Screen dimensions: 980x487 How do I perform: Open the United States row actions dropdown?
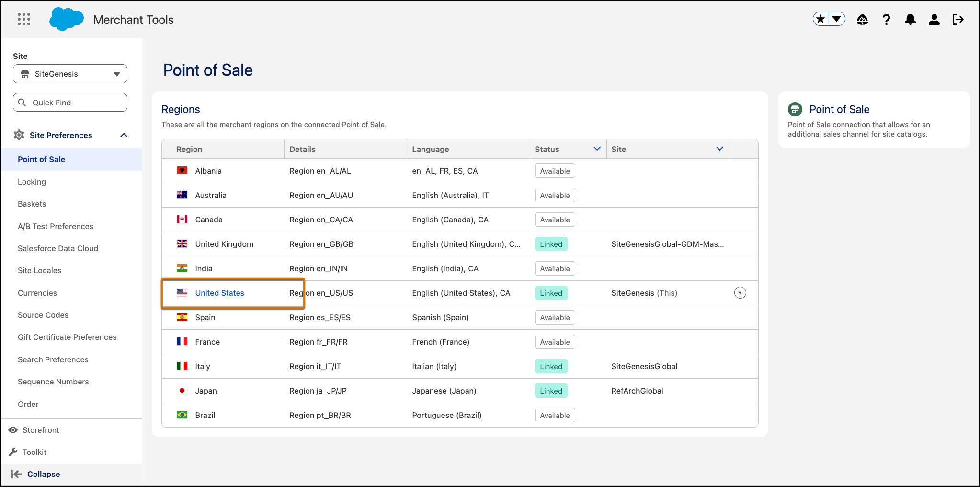tap(740, 293)
